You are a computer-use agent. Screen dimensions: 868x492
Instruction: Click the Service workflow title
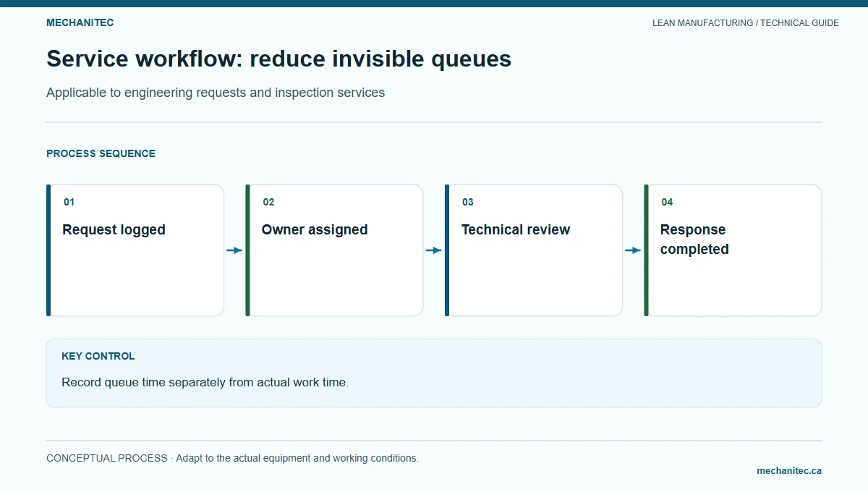[279, 59]
